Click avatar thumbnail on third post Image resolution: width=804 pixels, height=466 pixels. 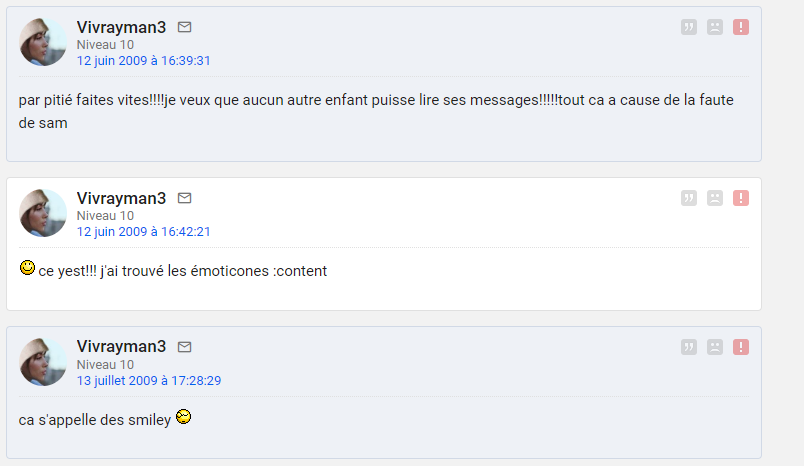(43, 362)
